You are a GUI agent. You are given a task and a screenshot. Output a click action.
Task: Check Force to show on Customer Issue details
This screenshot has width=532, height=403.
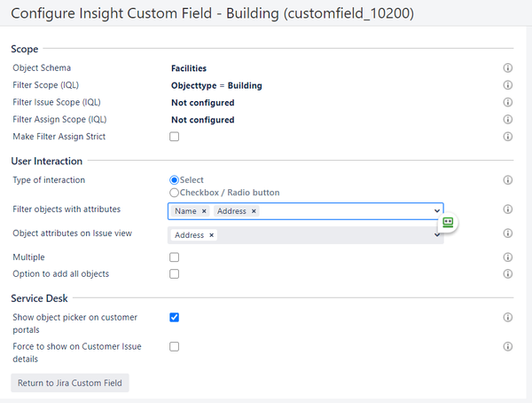[x=175, y=346]
